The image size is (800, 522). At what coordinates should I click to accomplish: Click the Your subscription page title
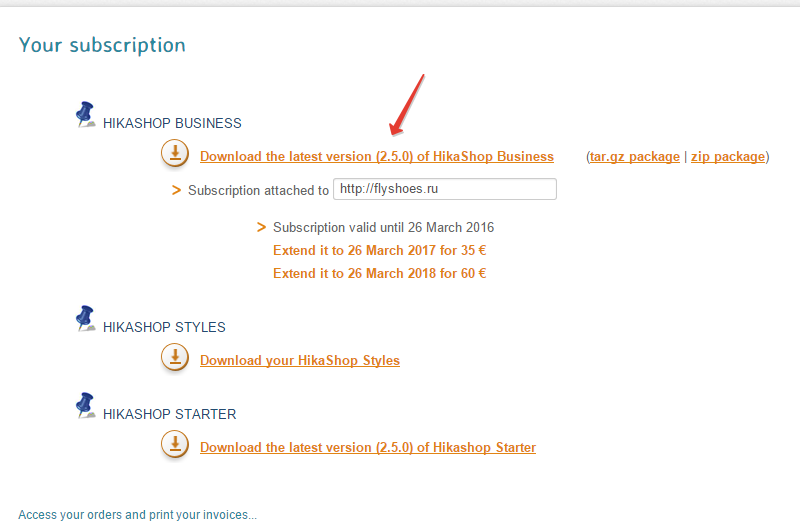pos(102,45)
